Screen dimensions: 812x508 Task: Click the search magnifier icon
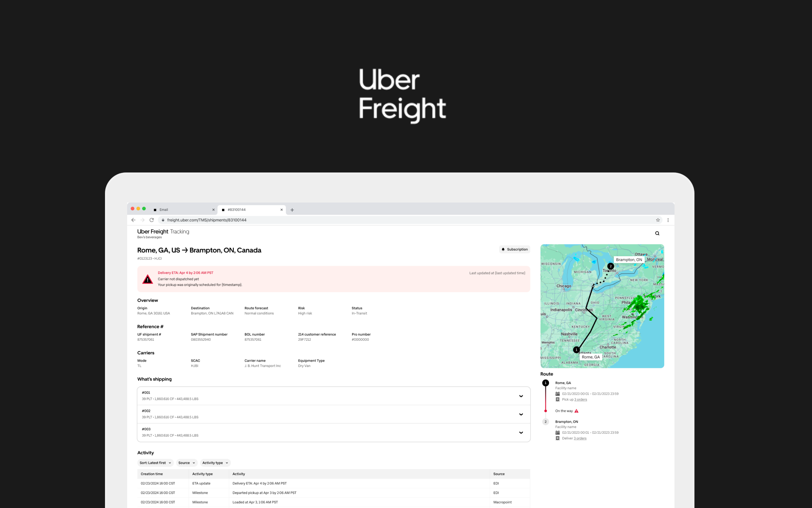point(657,233)
